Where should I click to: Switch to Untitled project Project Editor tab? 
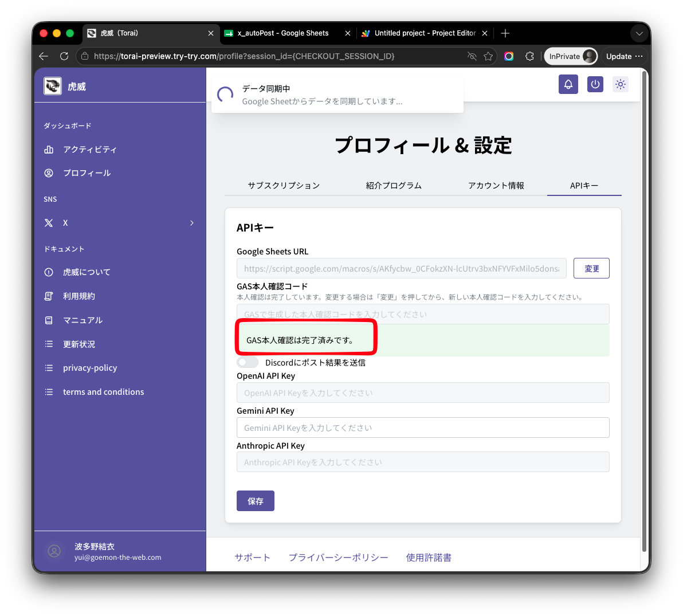click(x=425, y=33)
